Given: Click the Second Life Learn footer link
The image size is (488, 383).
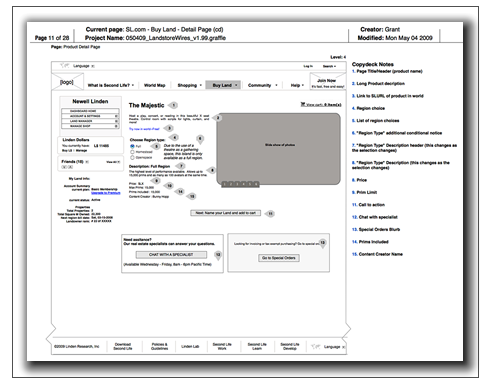Looking at the screenshot, I should 257,346.
